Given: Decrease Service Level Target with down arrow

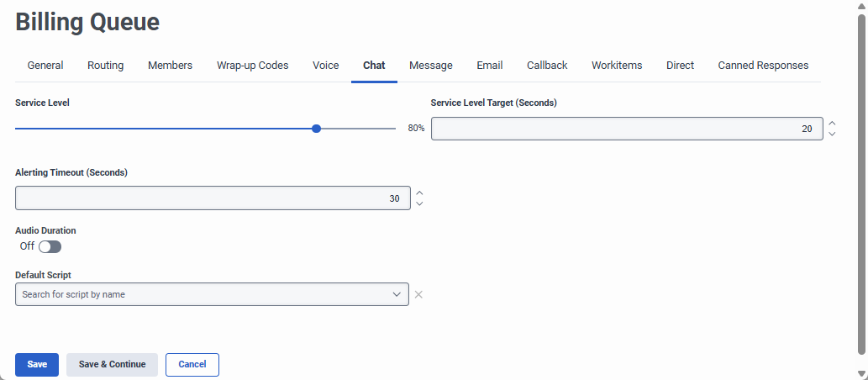Looking at the screenshot, I should pyautogui.click(x=832, y=135).
